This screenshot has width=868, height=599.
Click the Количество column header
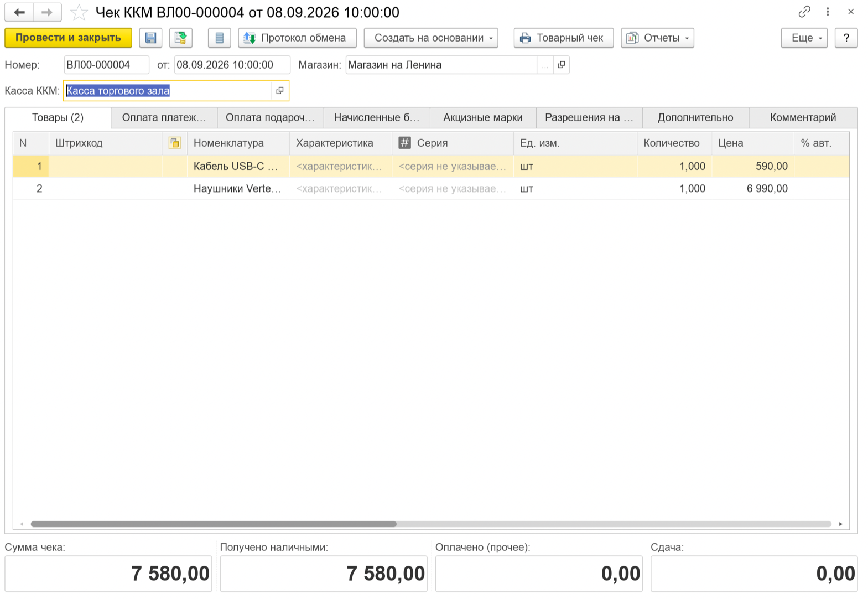[x=674, y=143]
